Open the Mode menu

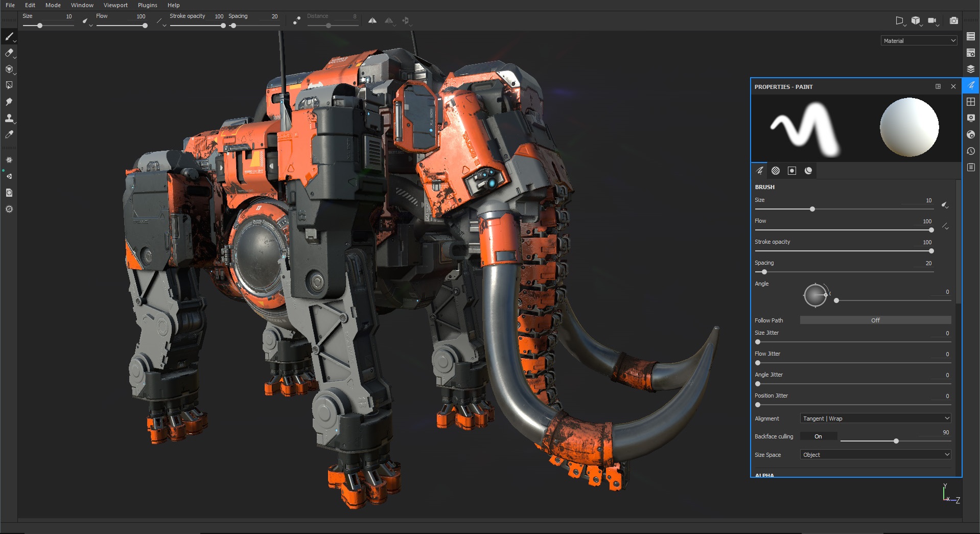coord(53,5)
